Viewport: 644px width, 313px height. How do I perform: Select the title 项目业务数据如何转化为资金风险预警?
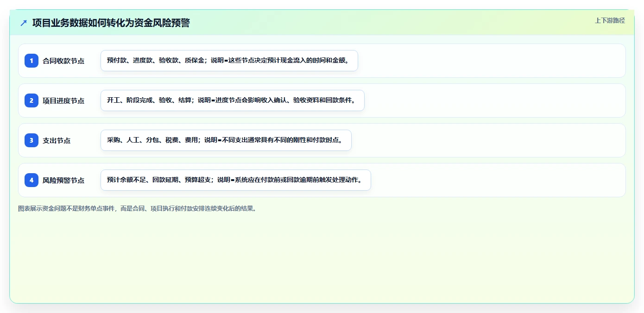pos(111,23)
